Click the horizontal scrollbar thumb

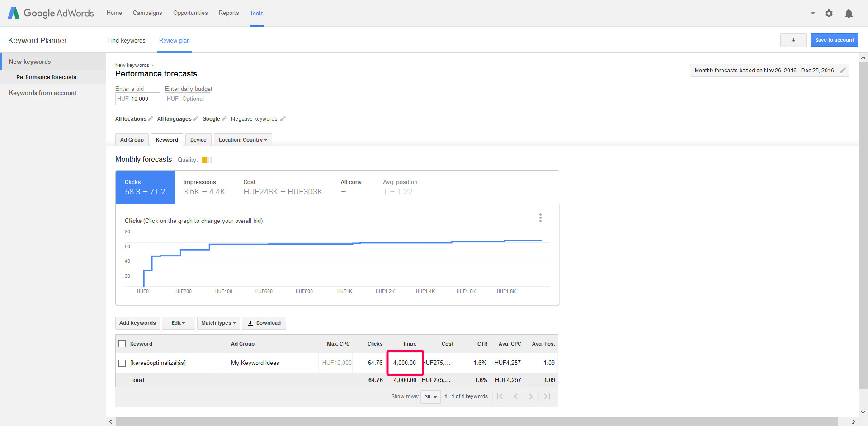coord(476,421)
